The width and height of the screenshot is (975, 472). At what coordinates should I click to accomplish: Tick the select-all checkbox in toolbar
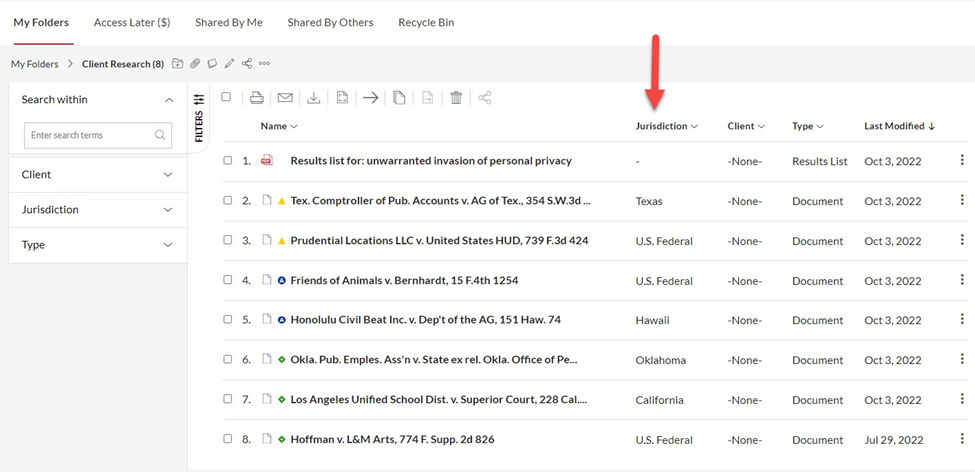click(226, 97)
